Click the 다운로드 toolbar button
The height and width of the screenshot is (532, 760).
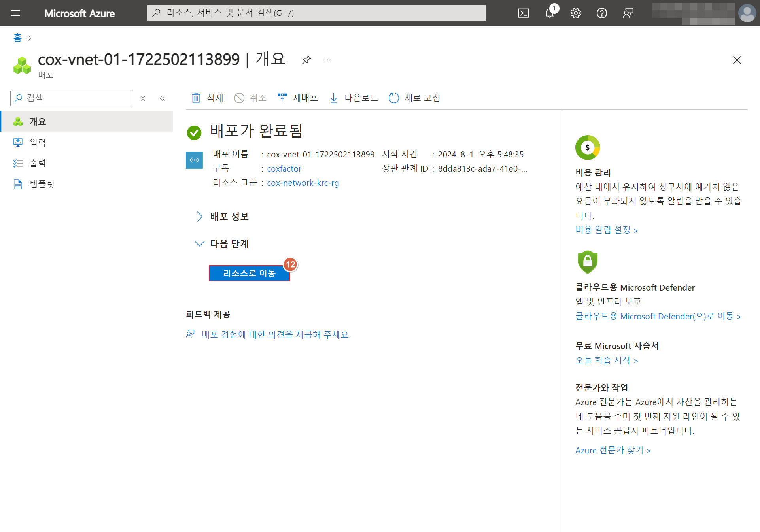pos(354,98)
